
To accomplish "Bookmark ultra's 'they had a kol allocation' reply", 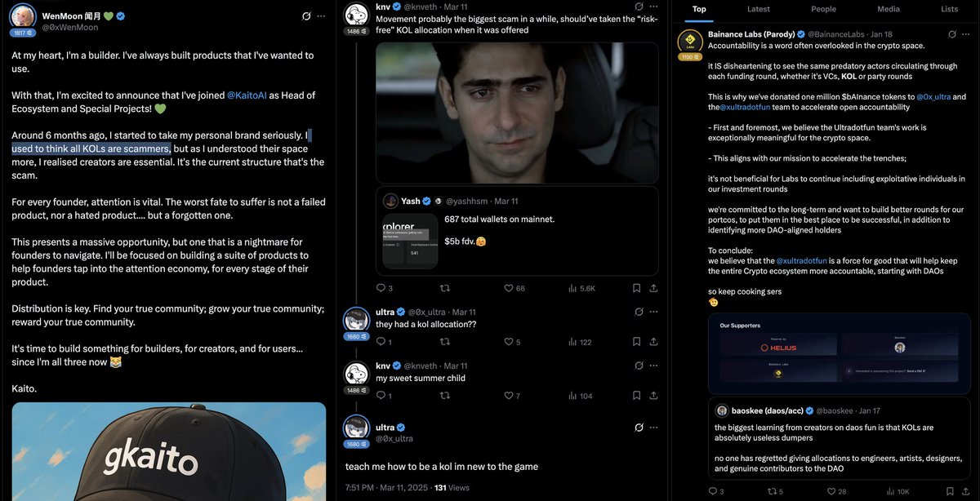I will tap(636, 342).
